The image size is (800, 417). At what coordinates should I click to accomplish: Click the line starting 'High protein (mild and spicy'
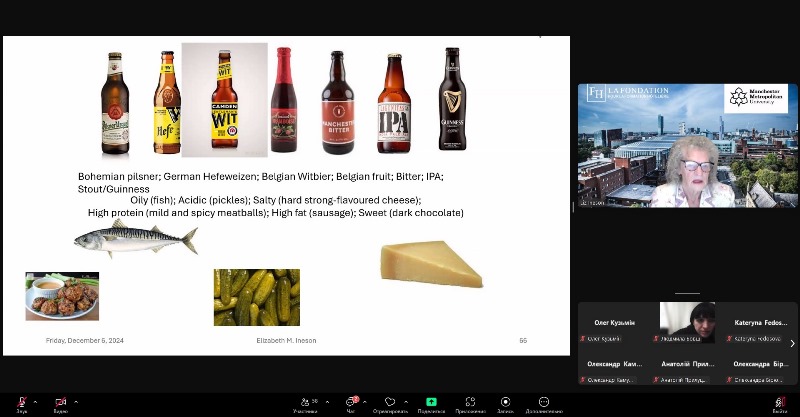point(276,213)
